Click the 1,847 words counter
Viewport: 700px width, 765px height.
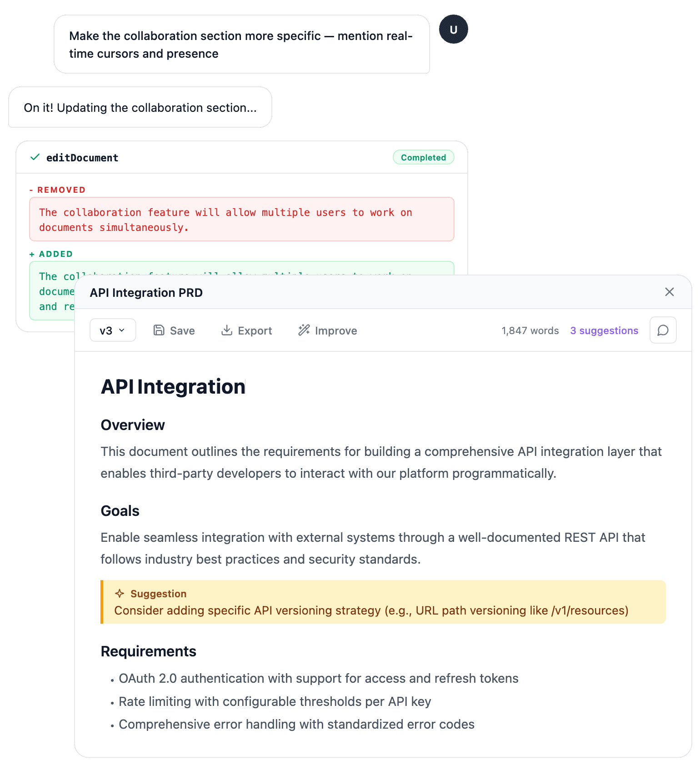(530, 330)
